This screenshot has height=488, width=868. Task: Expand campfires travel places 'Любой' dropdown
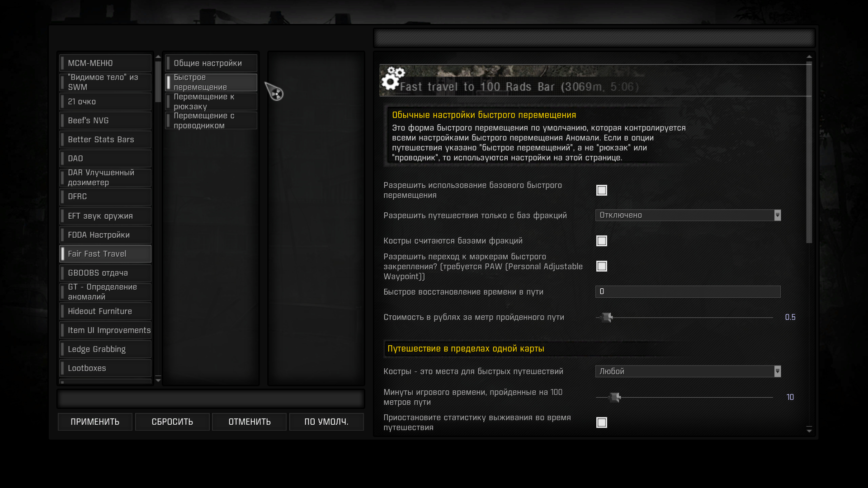click(688, 371)
